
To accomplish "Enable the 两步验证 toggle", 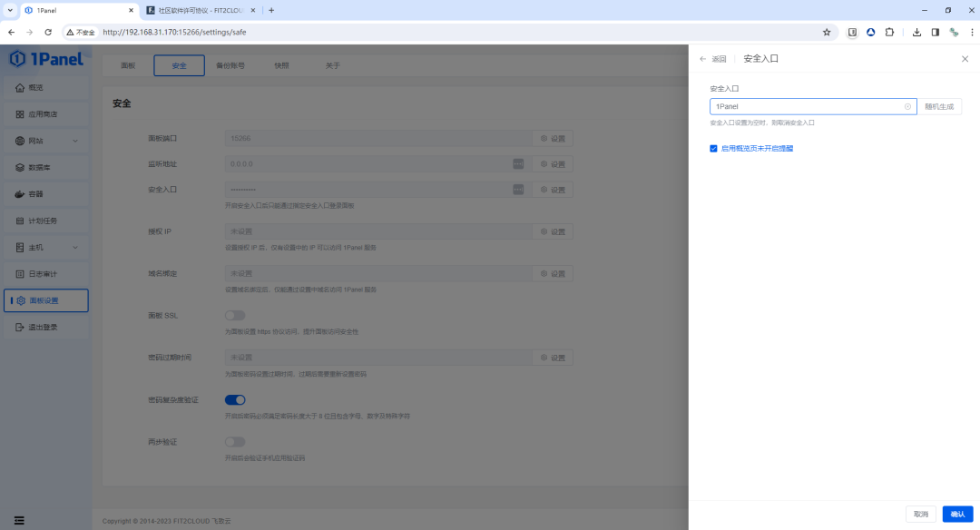I will tap(235, 442).
